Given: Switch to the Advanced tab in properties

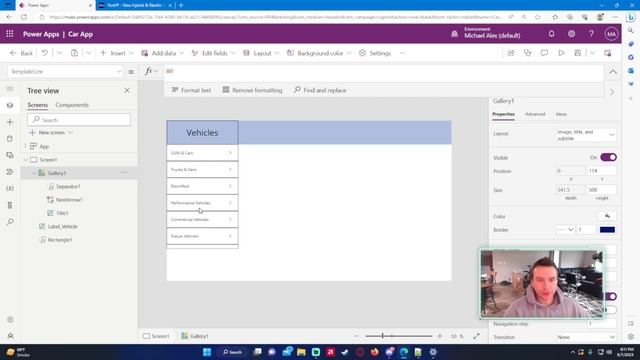Looking at the screenshot, I should point(535,114).
